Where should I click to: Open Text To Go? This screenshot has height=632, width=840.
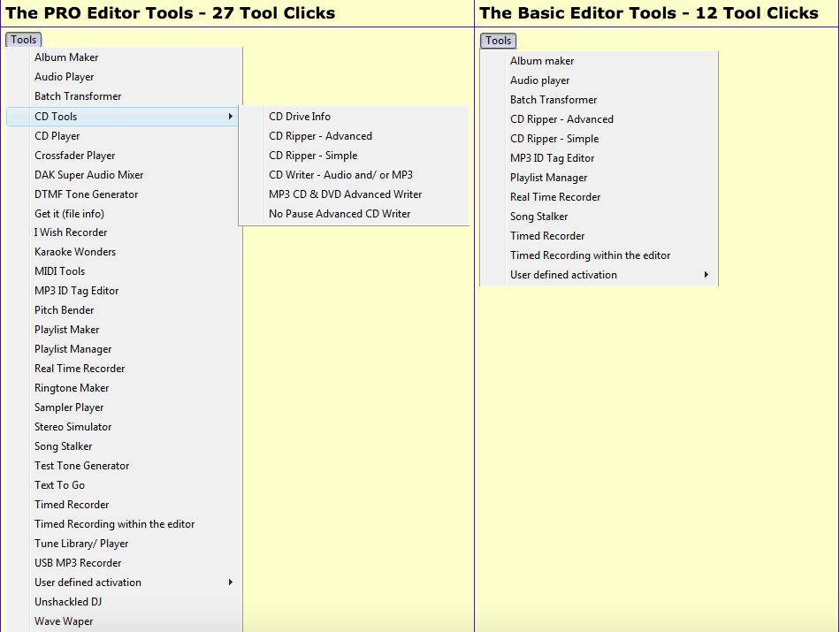click(x=59, y=485)
